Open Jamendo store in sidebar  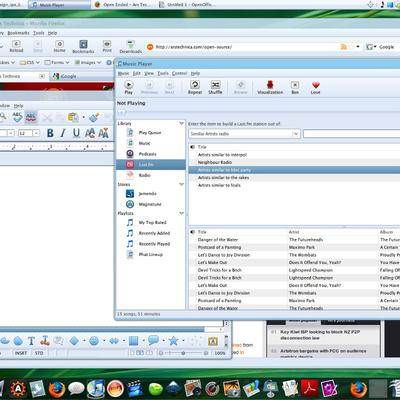(x=151, y=194)
